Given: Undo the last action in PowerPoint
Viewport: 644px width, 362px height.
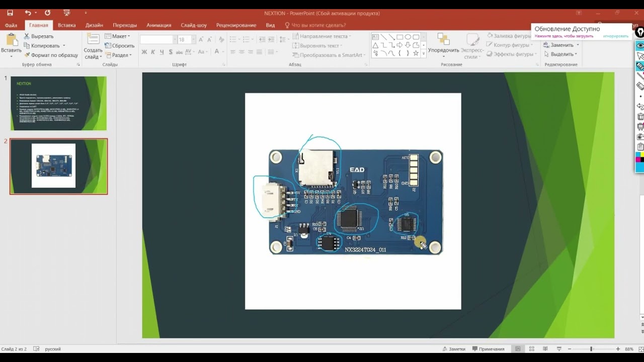Looking at the screenshot, I should (x=28, y=13).
